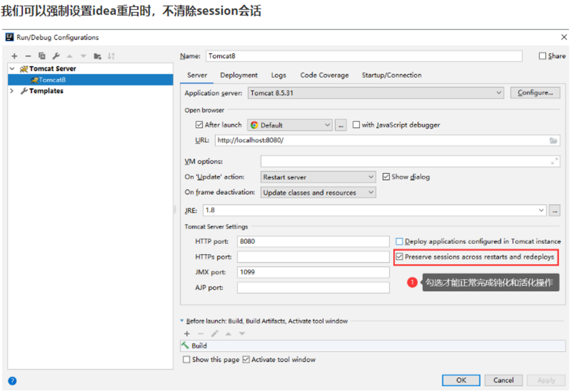Click HTTP port field 8080
The height and width of the screenshot is (392, 570).
point(314,242)
